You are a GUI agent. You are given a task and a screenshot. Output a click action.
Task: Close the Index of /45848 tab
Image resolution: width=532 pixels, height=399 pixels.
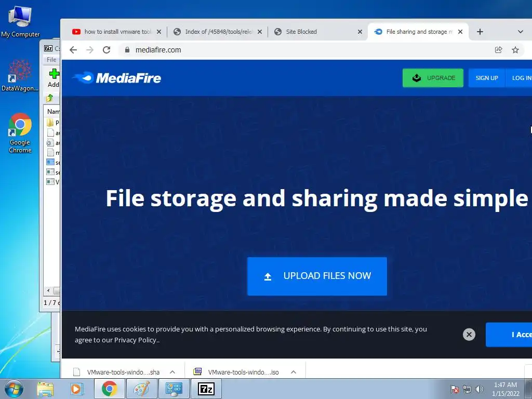tap(260, 32)
